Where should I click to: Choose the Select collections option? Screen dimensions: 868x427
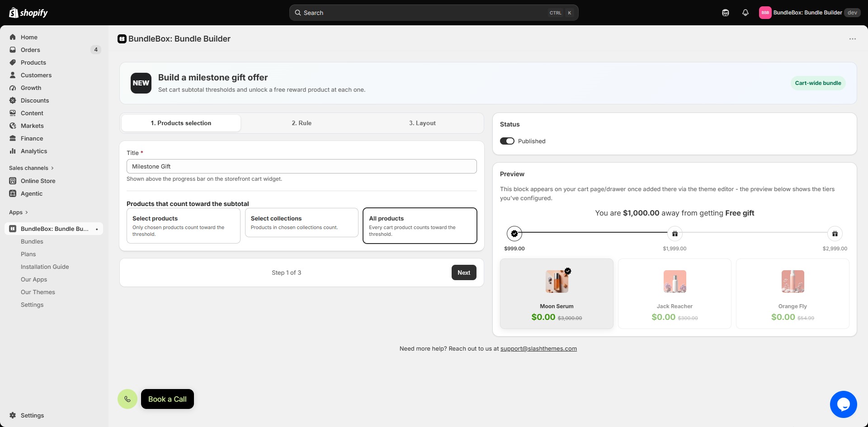coord(302,222)
